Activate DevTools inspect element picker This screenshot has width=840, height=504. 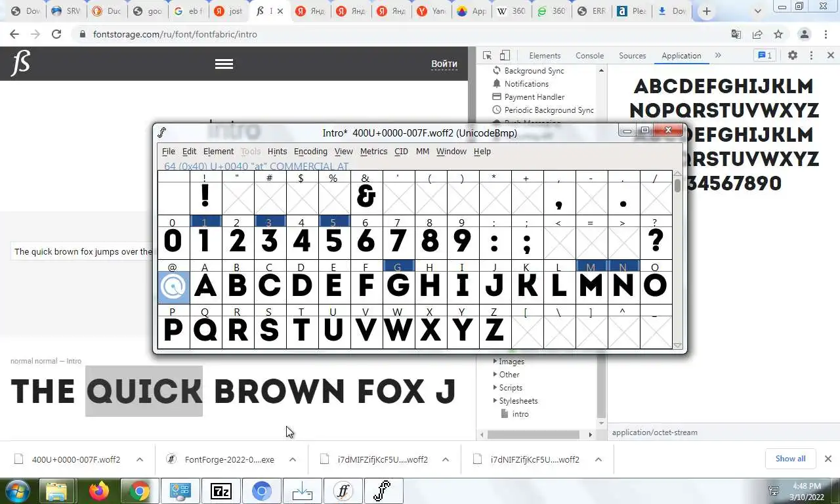487,56
